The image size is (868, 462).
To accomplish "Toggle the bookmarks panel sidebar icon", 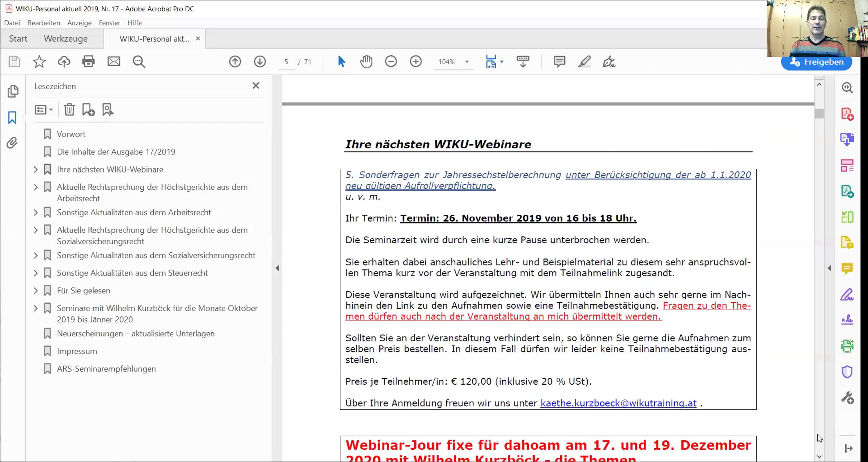I will coord(12,117).
